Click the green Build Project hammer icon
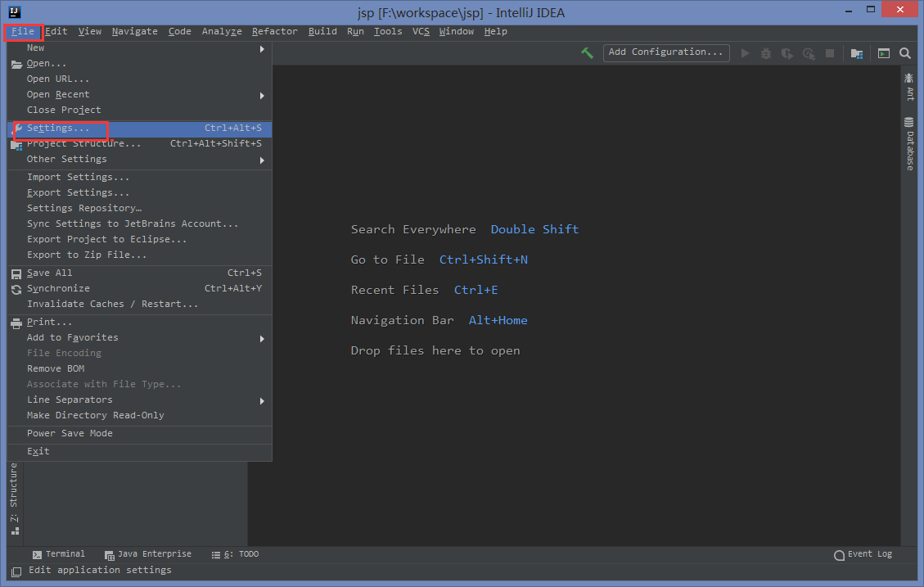Image resolution: width=924 pixels, height=587 pixels. (587, 53)
